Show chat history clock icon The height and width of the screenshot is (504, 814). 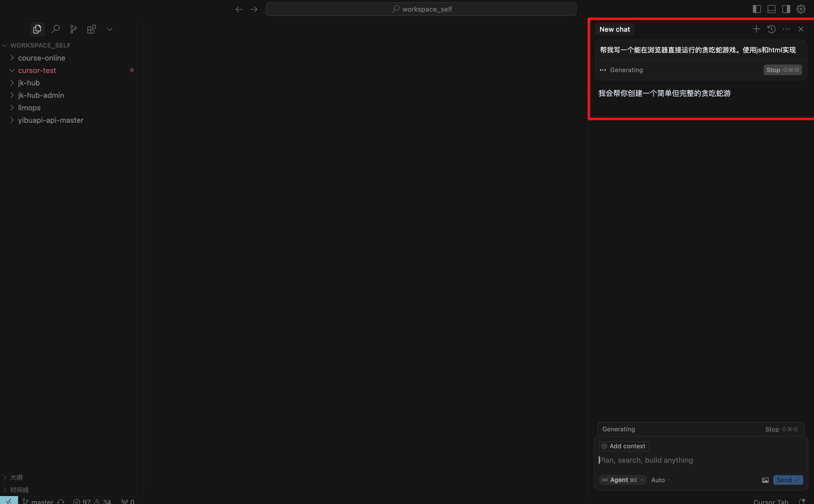771,29
